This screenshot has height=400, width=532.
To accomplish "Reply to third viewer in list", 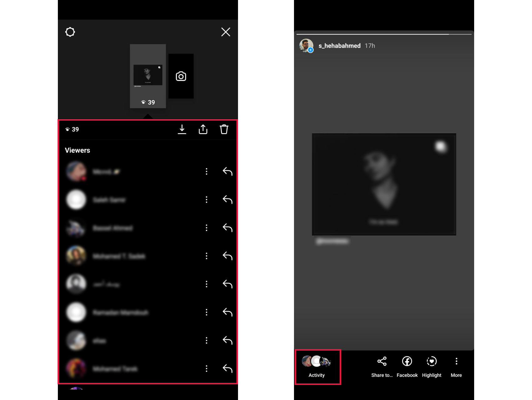I will [227, 228].
